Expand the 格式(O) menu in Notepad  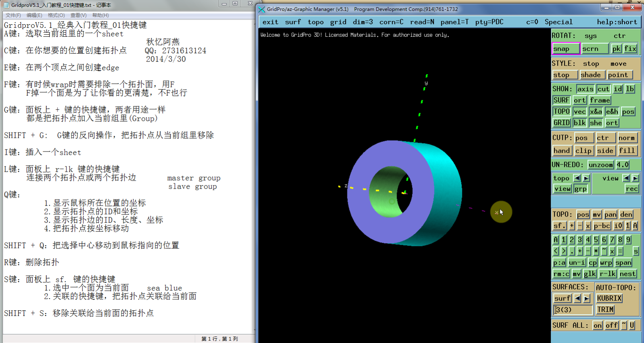pyautogui.click(x=56, y=15)
